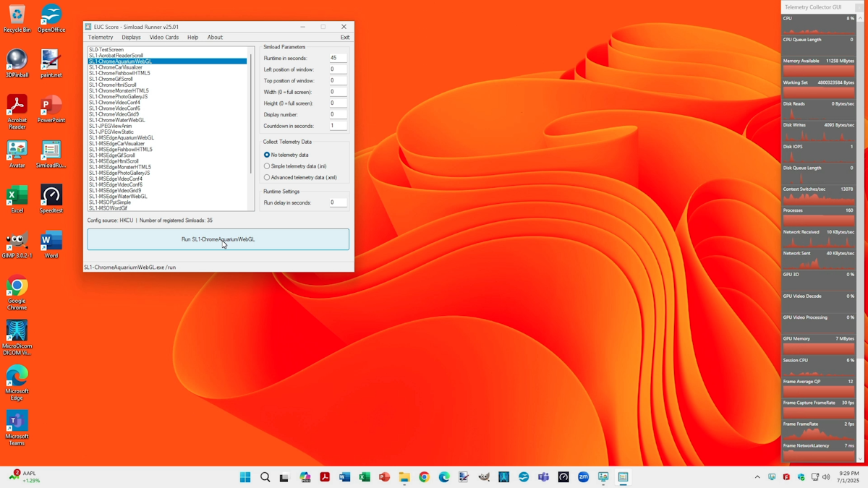Enable Advanced telemetry data (.xml) option
Image resolution: width=868 pixels, height=488 pixels.
267,177
